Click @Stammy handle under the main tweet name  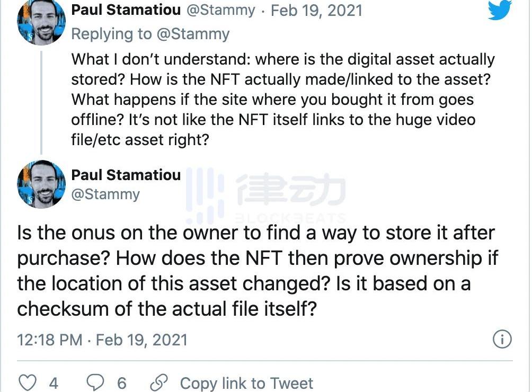point(105,194)
